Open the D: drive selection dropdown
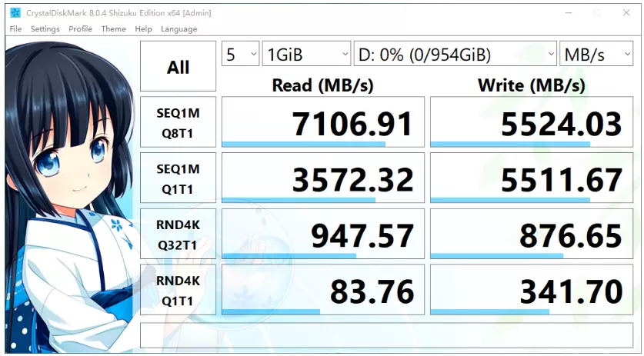The width and height of the screenshot is (644, 356). pyautogui.click(x=455, y=55)
